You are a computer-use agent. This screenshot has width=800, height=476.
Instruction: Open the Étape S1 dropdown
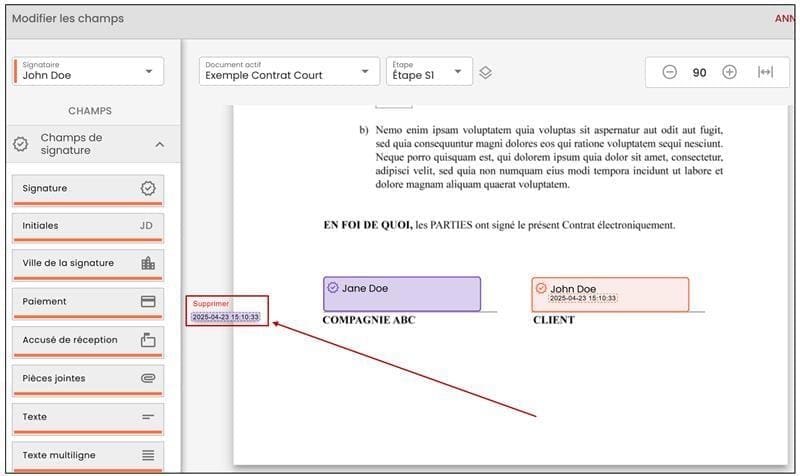coord(429,71)
